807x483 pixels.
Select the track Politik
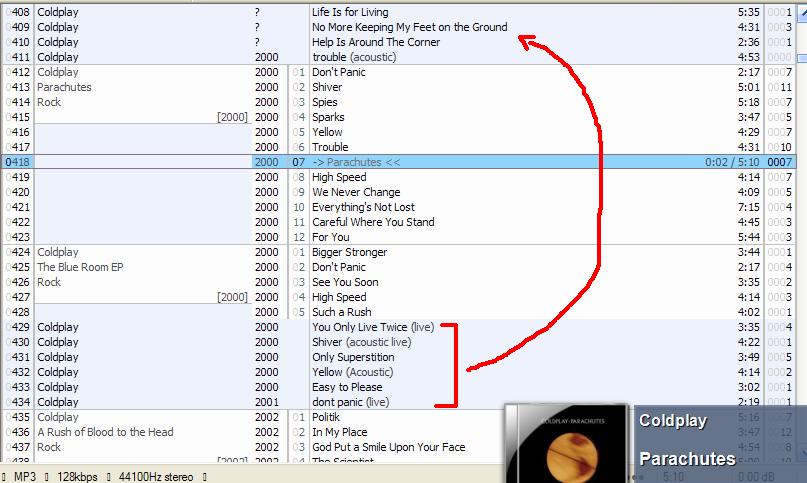point(326,417)
